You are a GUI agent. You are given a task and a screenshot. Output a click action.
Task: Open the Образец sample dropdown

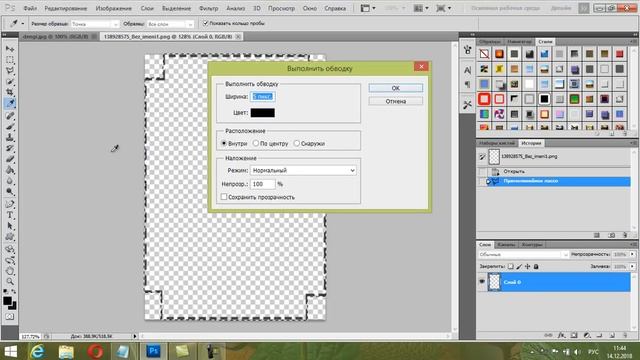tap(170, 24)
